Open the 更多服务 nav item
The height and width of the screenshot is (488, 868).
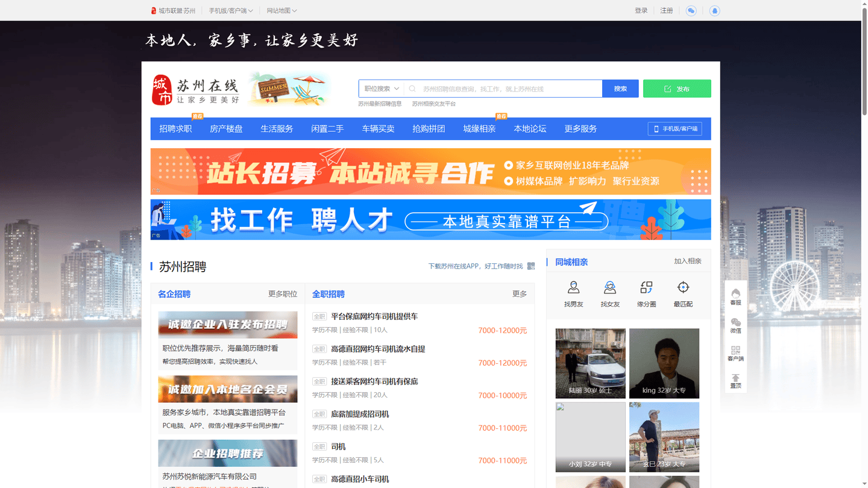(580, 129)
